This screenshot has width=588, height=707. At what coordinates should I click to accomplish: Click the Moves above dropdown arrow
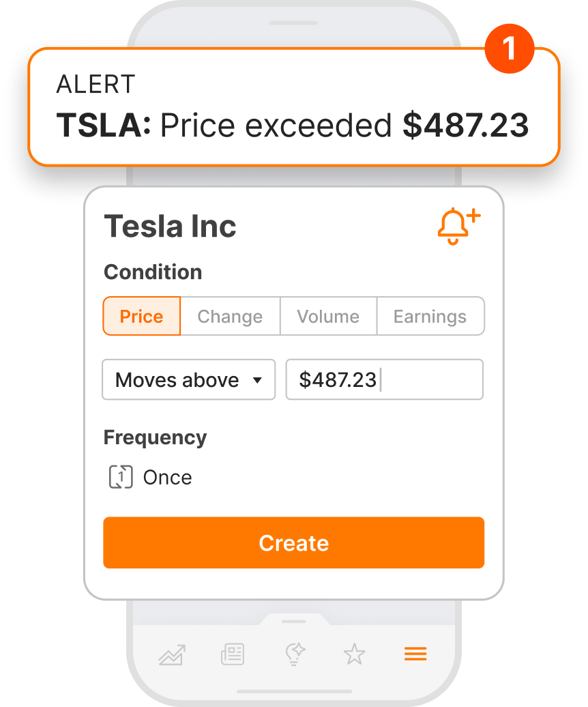(257, 380)
